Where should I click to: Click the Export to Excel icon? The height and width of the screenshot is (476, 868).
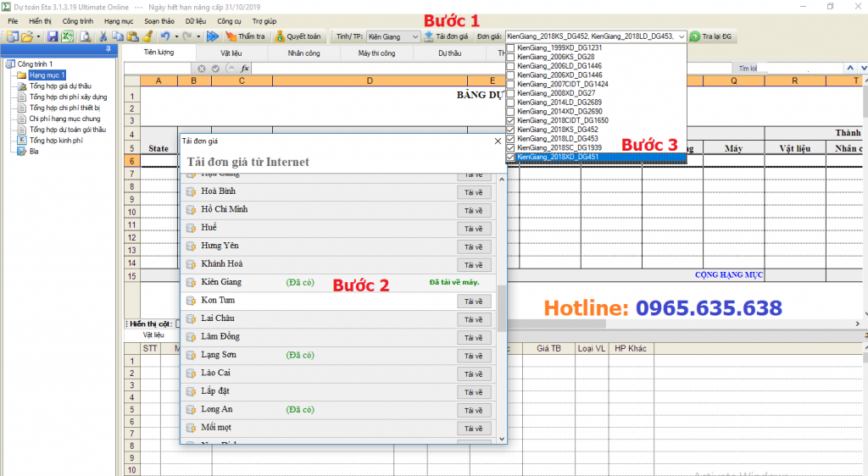pos(67,36)
